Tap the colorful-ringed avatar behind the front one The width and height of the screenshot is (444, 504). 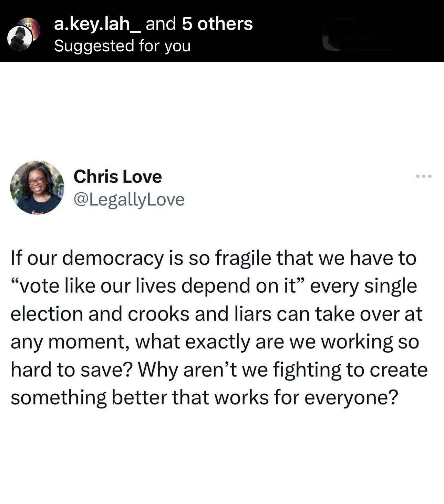click(x=30, y=28)
